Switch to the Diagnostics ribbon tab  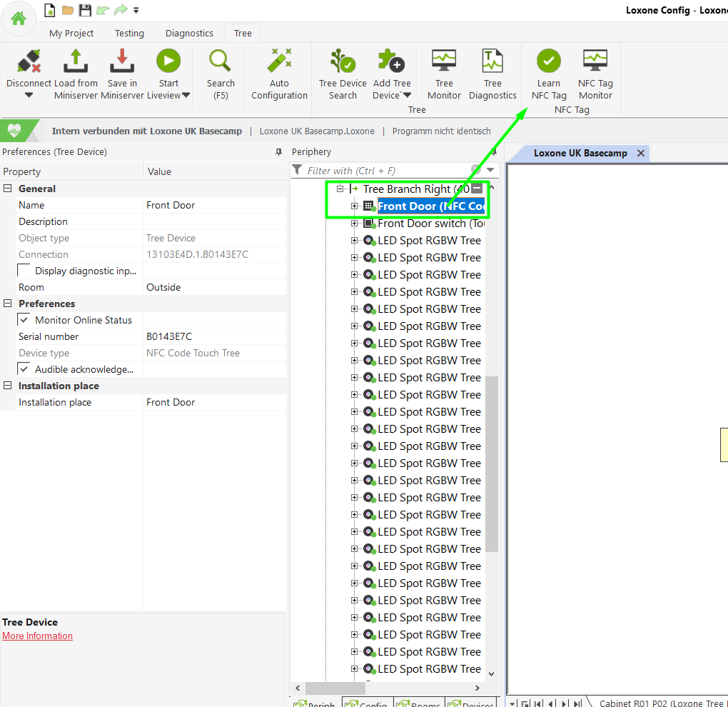click(188, 33)
